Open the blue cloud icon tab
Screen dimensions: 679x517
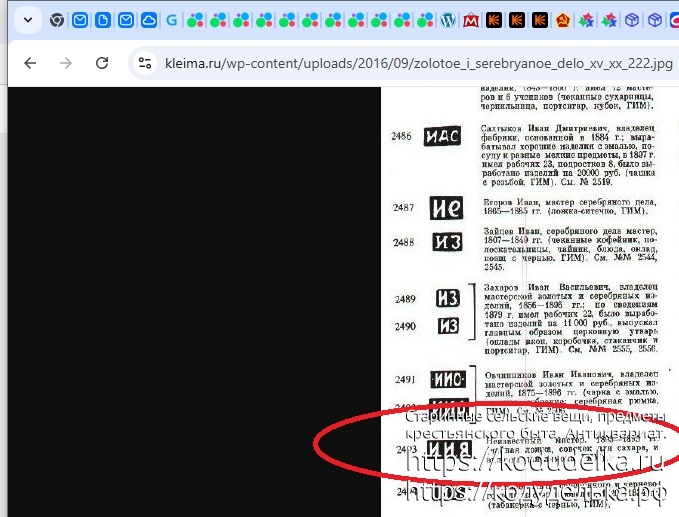tap(149, 20)
